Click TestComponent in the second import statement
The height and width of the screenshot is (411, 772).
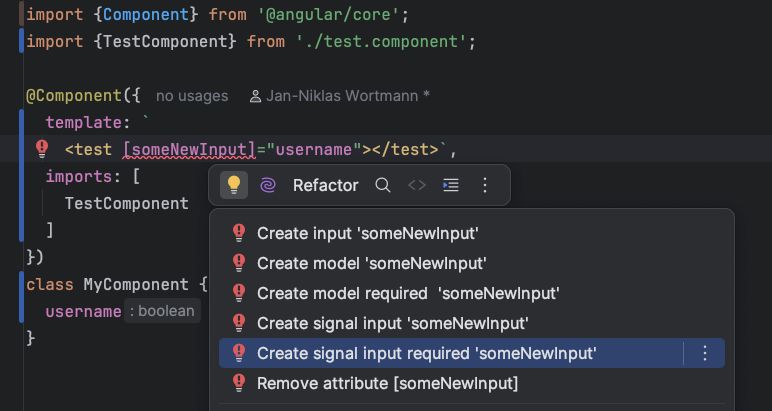pyautogui.click(x=165, y=41)
